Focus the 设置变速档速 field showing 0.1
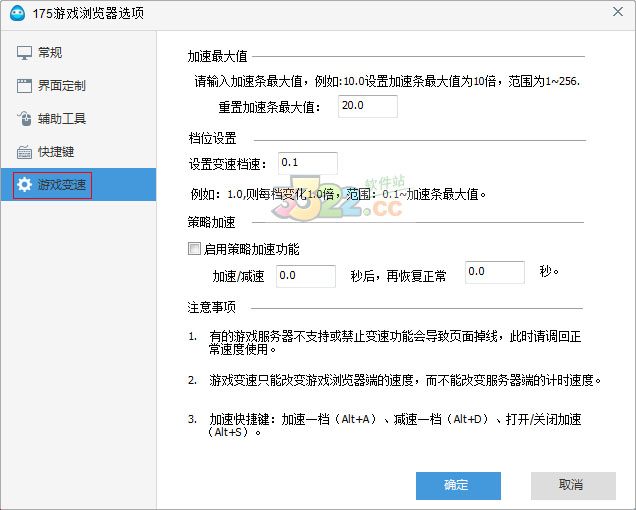 [308, 163]
